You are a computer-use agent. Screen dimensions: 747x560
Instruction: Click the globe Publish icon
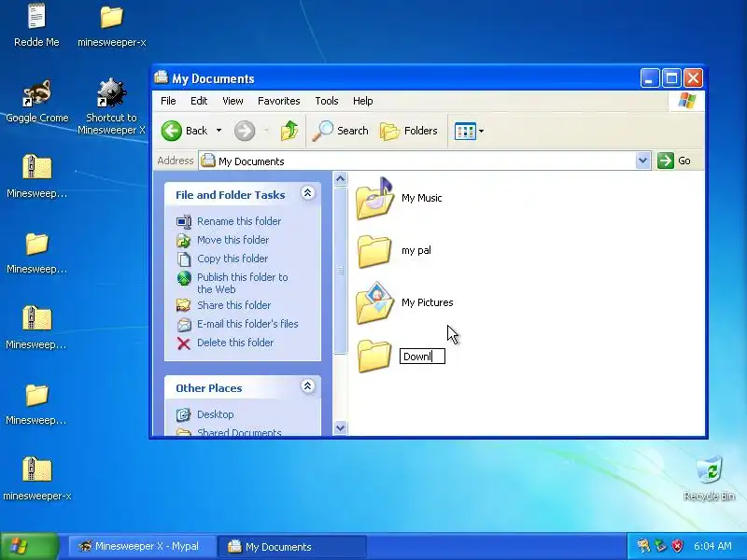pos(184,278)
